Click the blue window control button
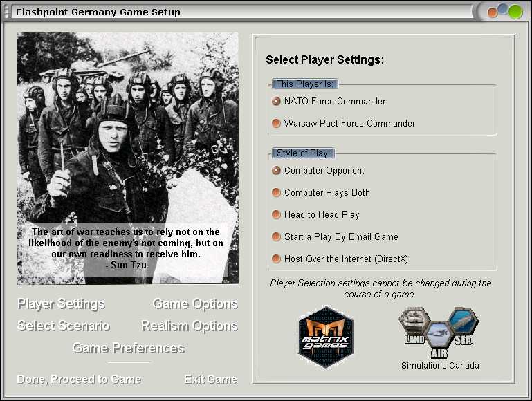The width and height of the screenshot is (532, 401). coord(502,8)
